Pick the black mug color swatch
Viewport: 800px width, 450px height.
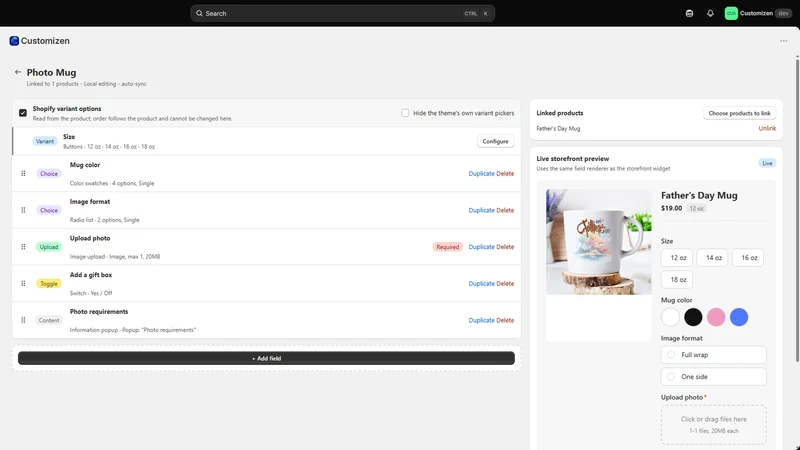(x=693, y=317)
